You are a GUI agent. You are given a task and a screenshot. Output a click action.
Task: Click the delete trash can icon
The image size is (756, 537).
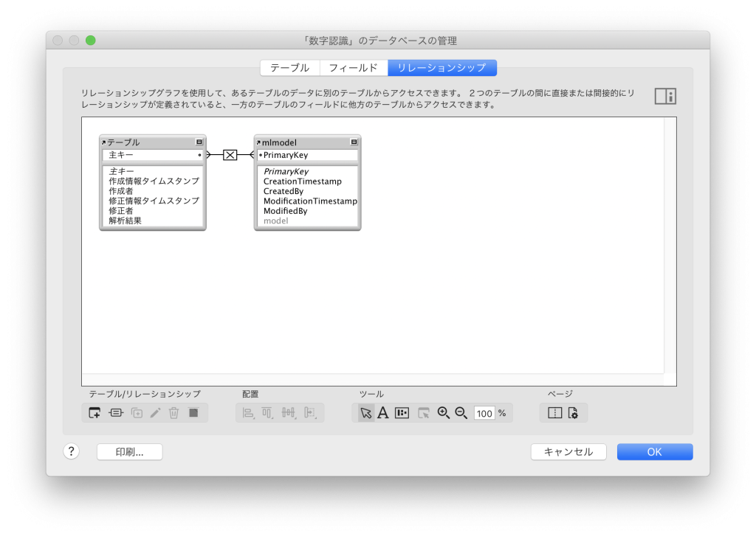tap(174, 413)
